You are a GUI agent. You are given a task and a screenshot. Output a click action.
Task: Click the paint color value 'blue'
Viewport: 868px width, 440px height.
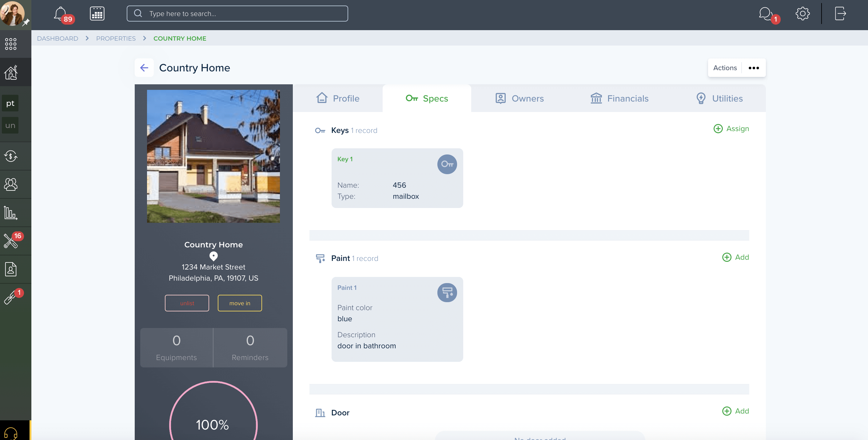344,319
